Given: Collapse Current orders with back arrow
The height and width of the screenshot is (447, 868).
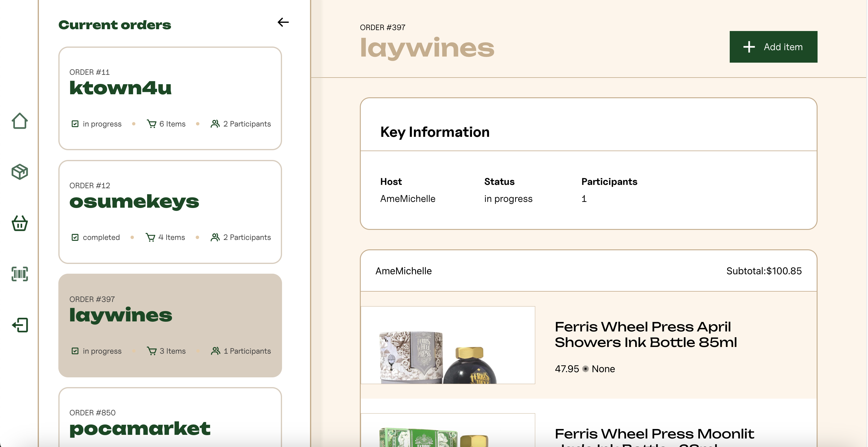Looking at the screenshot, I should click(x=283, y=22).
